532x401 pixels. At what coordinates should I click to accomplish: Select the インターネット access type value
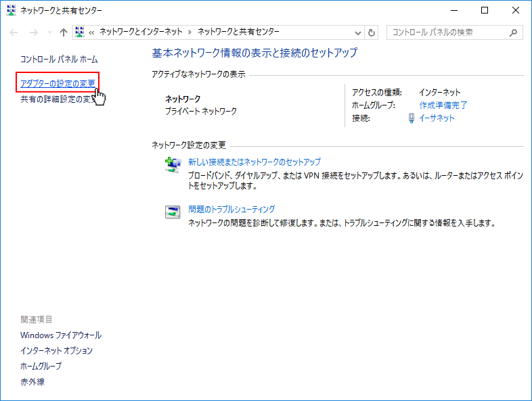(x=440, y=92)
